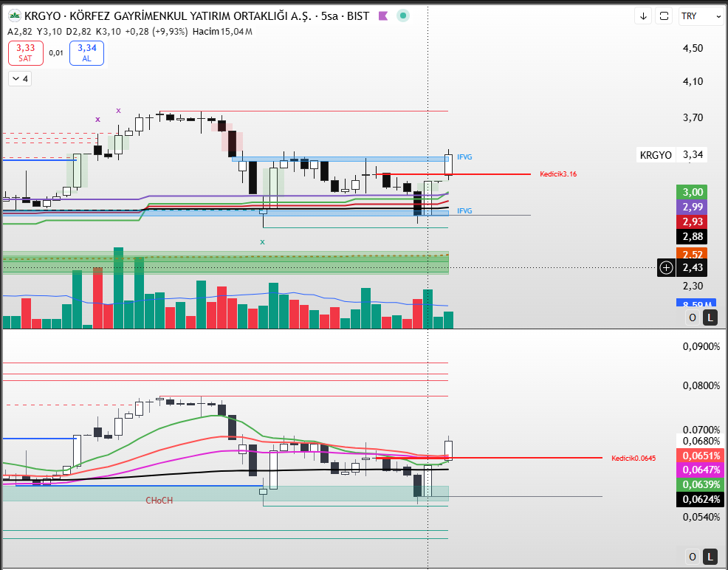Click the lower IFVG label
The image size is (728, 570).
click(464, 211)
